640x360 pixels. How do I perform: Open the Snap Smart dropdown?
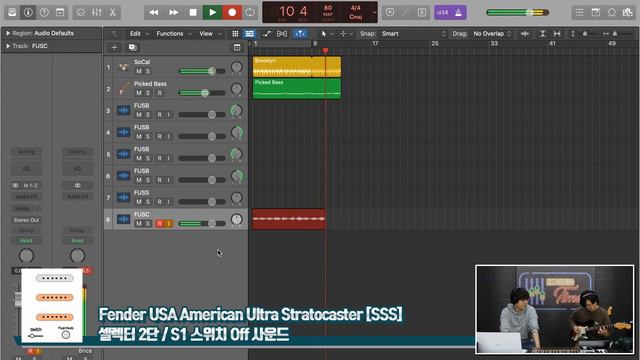click(x=413, y=34)
